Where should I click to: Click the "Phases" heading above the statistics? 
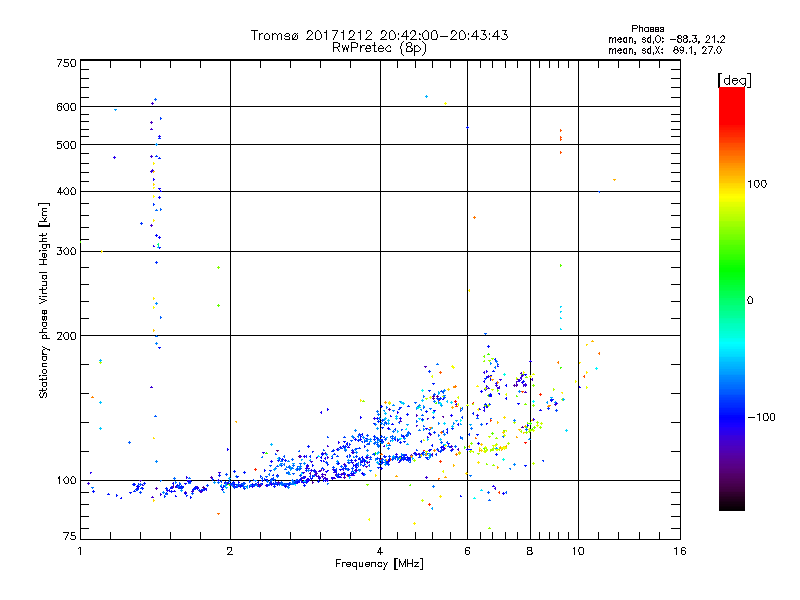pyautogui.click(x=647, y=29)
